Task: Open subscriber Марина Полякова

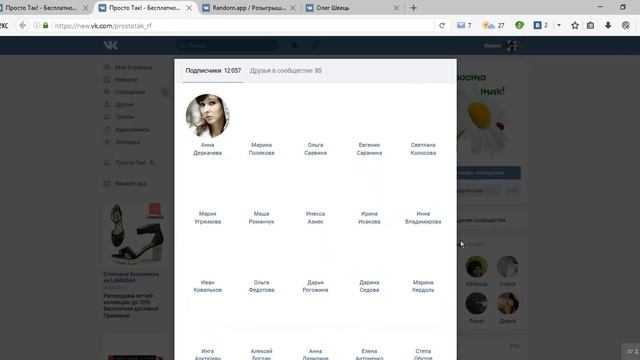Action: pos(261,149)
